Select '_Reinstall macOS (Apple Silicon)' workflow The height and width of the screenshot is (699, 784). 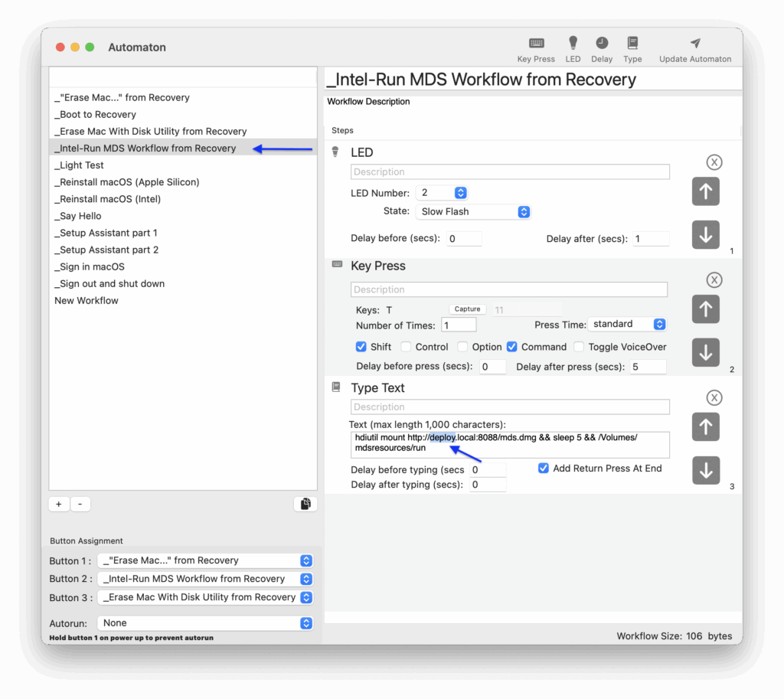click(183, 182)
